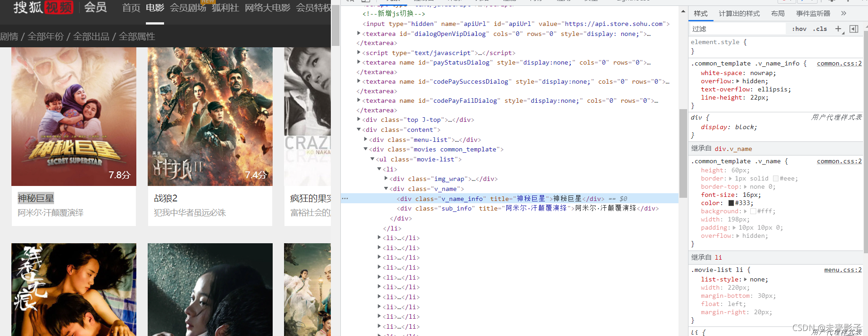Click the 全部属性 filter link

[137, 36]
